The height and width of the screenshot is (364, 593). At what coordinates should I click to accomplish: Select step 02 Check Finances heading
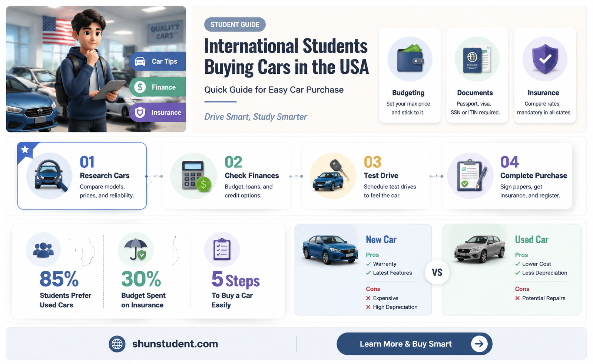coord(252,176)
